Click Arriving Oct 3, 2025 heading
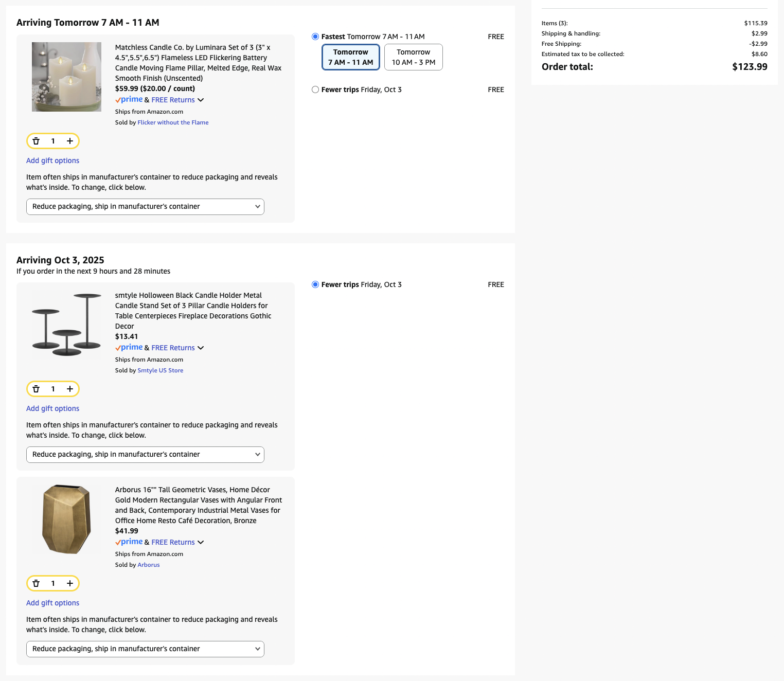Viewport: 784px width, 681px height. 60,260
